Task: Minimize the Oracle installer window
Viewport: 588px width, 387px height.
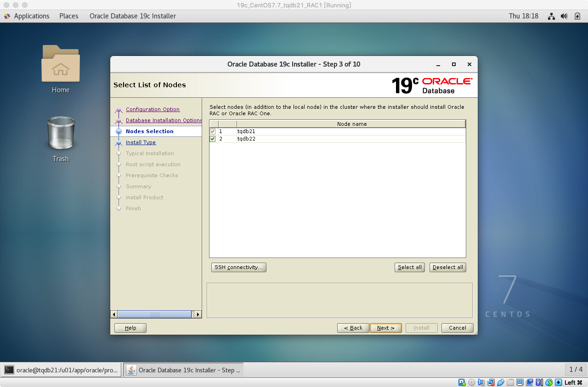Action: 439,64
